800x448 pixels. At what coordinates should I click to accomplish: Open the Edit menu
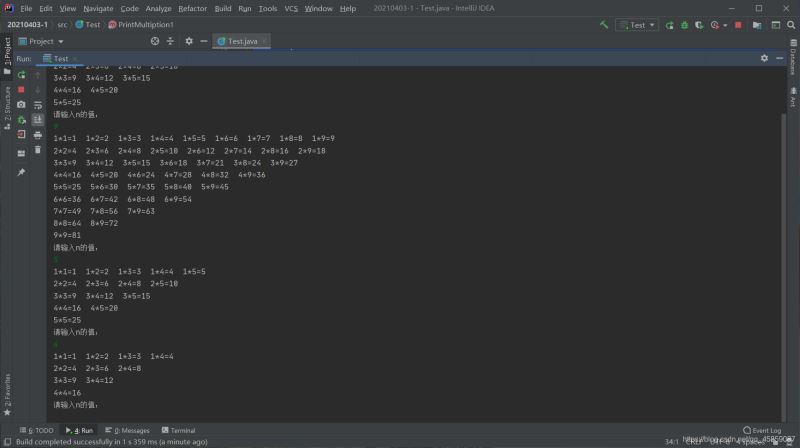tap(45, 8)
